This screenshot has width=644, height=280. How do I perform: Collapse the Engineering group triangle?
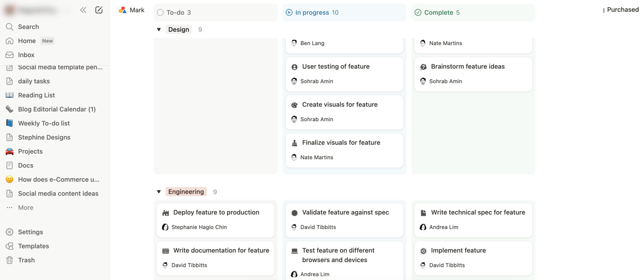159,192
